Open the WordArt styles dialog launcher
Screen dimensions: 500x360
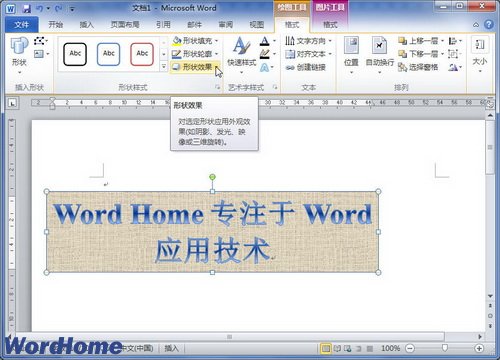(x=275, y=87)
